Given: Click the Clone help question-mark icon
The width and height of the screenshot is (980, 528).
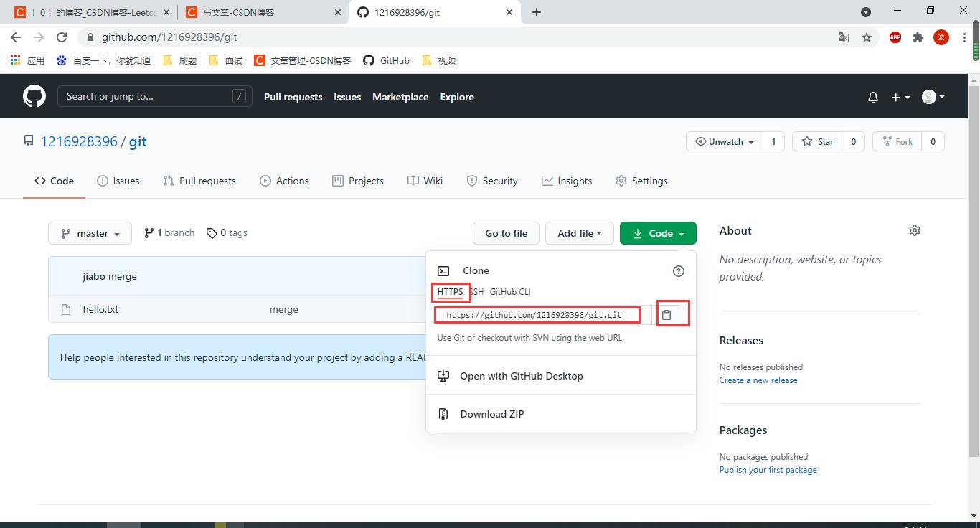Looking at the screenshot, I should (x=679, y=270).
